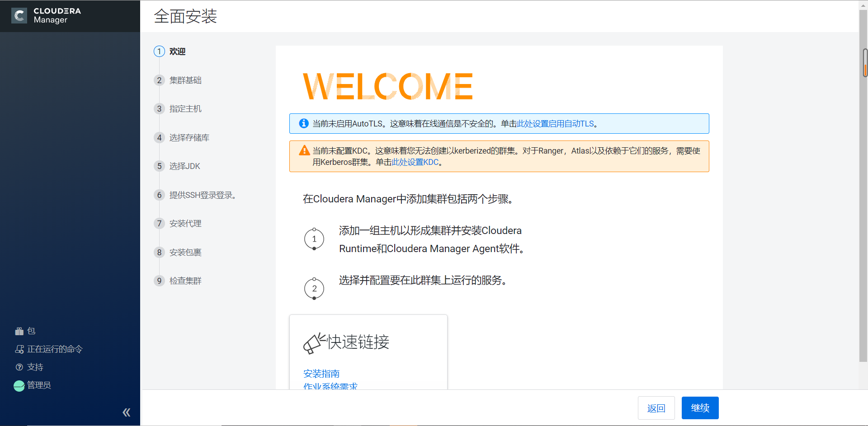Select step 4 选择存储库
This screenshot has width=868, height=426.
[182, 138]
